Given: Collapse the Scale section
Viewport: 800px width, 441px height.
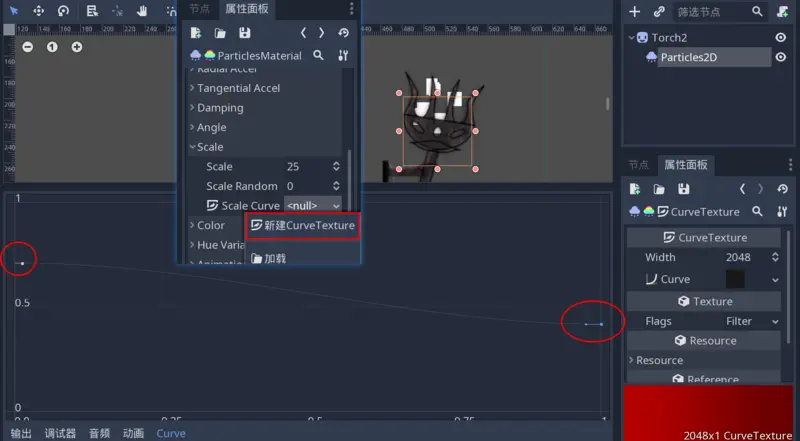Looking at the screenshot, I should (192, 147).
